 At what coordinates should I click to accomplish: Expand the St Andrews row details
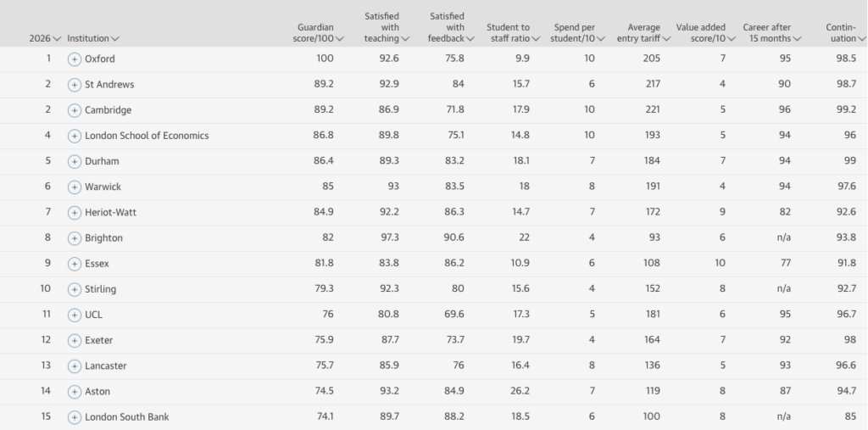pos(75,85)
